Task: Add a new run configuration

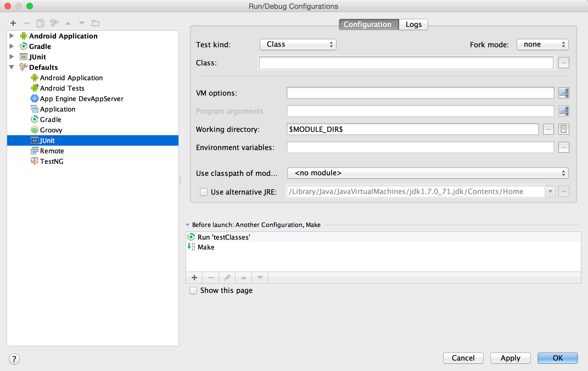Action: click(13, 23)
